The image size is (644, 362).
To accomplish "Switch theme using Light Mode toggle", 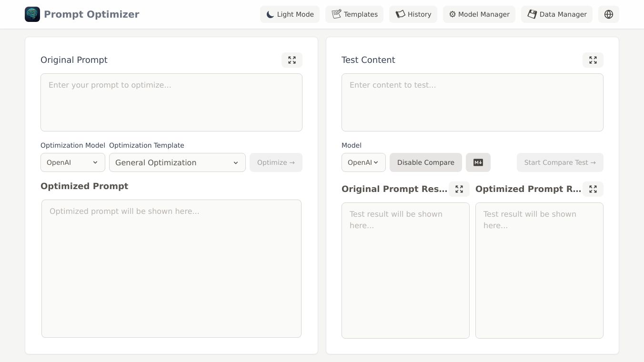I will 290,14.
